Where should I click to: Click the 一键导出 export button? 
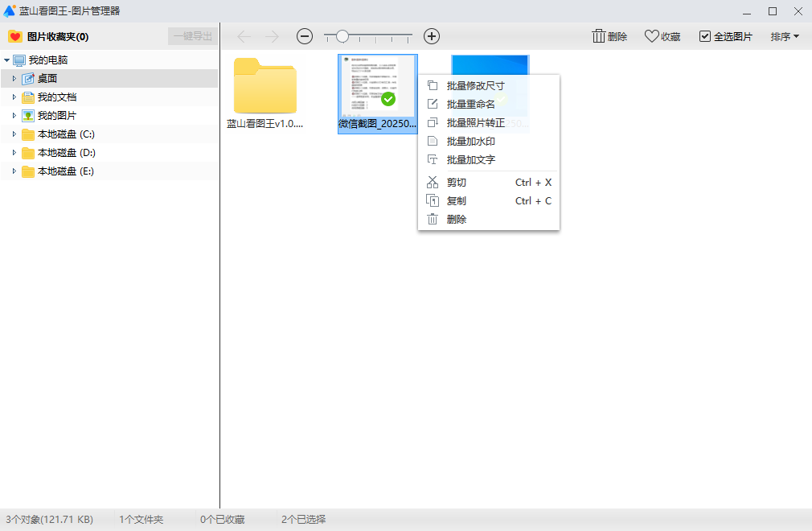point(193,36)
